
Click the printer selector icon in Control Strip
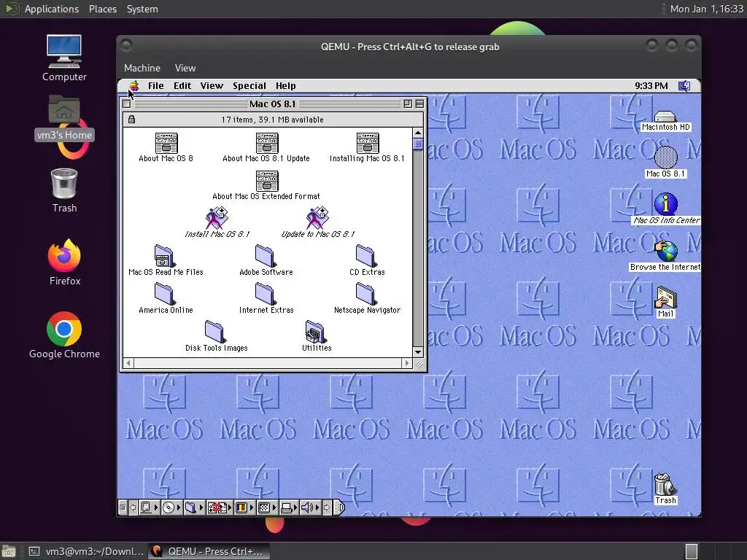(286, 508)
